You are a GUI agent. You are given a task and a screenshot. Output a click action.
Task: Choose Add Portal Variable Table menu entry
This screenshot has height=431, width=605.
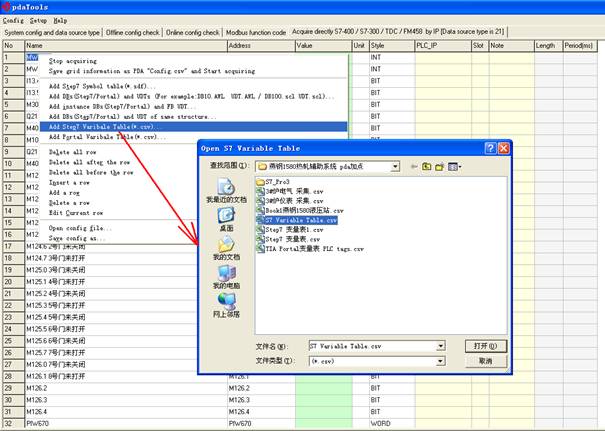click(x=108, y=137)
